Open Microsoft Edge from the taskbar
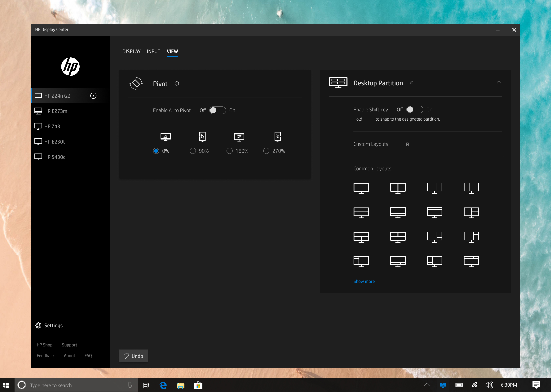The height and width of the screenshot is (392, 551). coord(163,385)
